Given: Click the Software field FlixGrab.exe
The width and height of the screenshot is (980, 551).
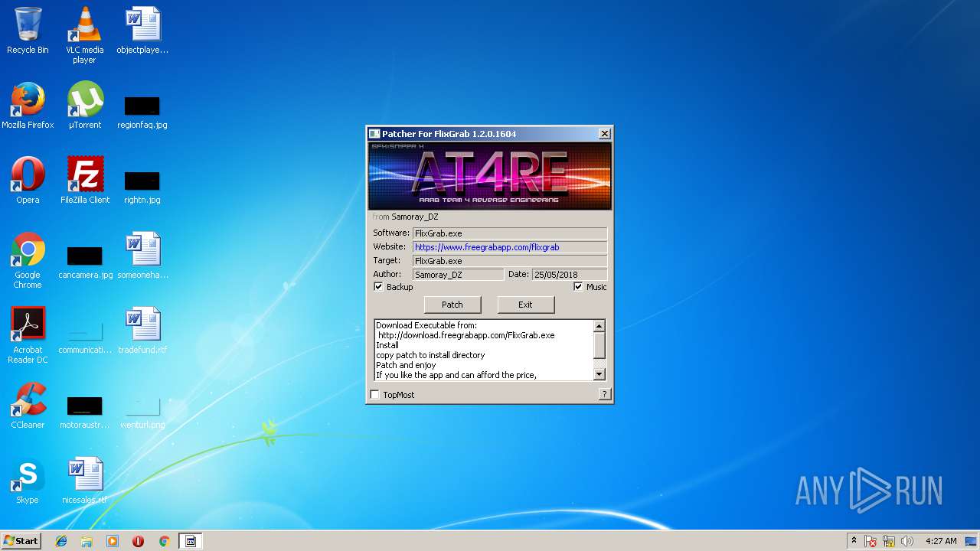Looking at the screenshot, I should [x=510, y=233].
